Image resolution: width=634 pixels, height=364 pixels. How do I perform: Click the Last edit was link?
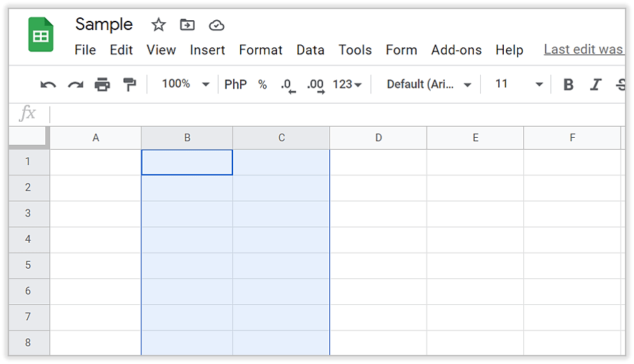click(x=583, y=50)
